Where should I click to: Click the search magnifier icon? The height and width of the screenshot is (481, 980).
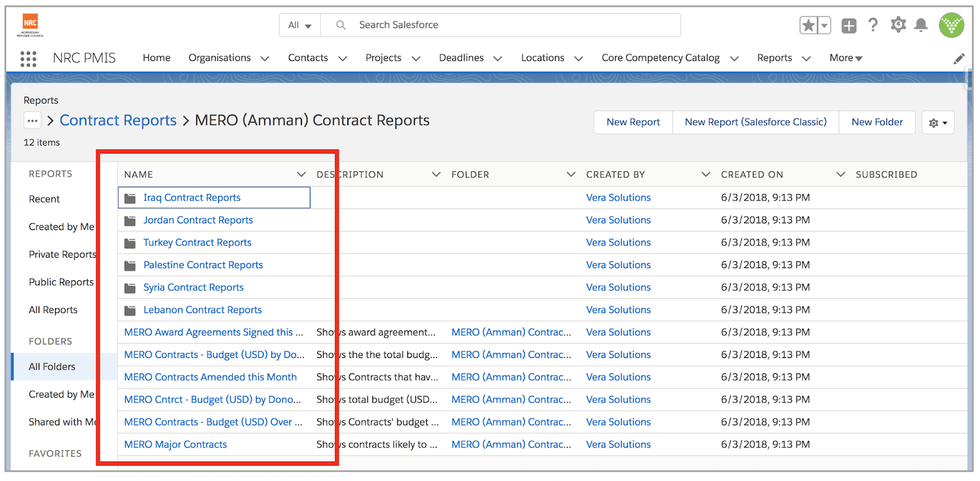coord(341,25)
